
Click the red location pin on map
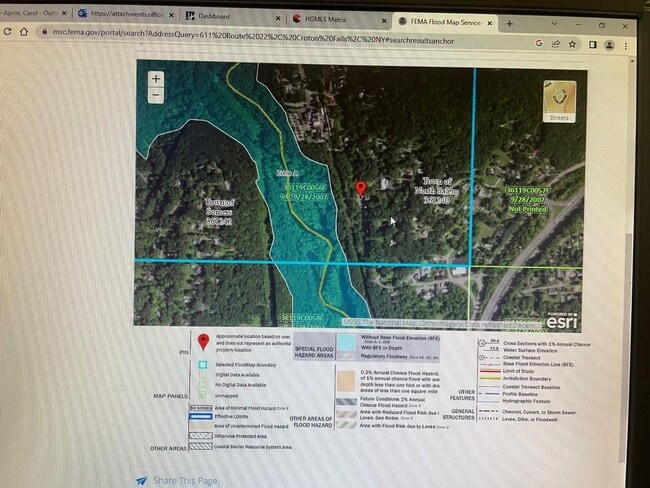pyautogui.click(x=361, y=188)
